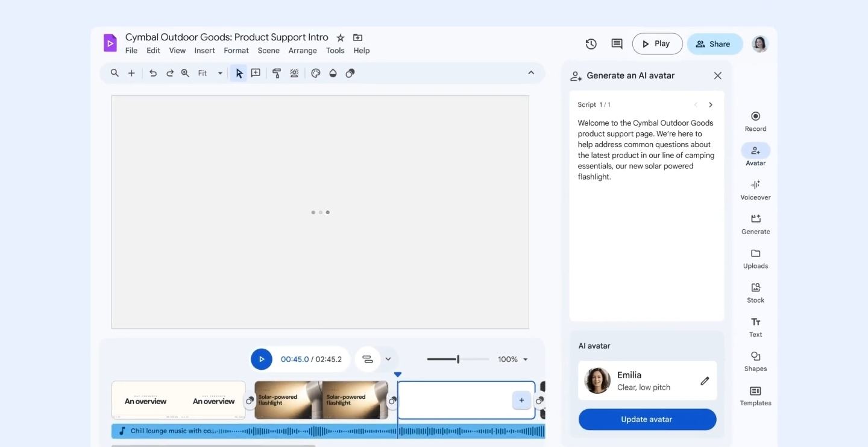
Task: Open the Google Vids home logo
Action: click(x=110, y=43)
